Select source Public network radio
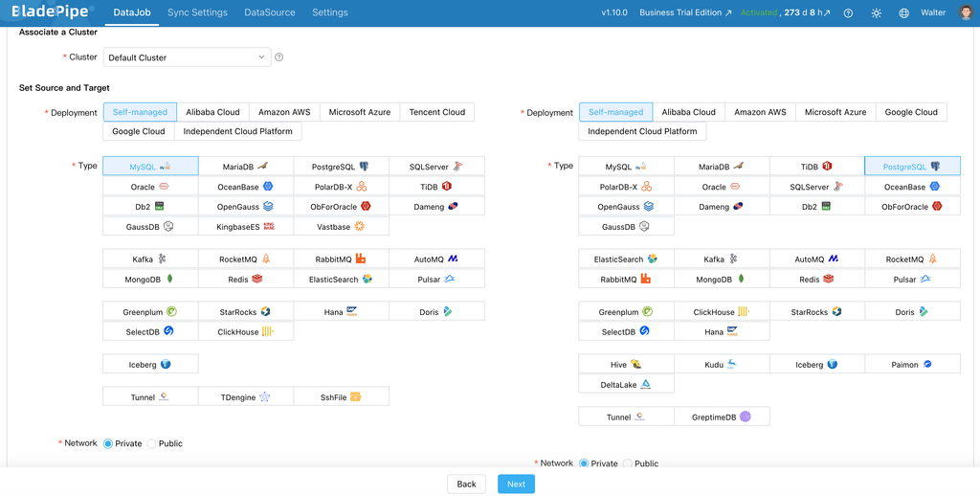 point(151,443)
